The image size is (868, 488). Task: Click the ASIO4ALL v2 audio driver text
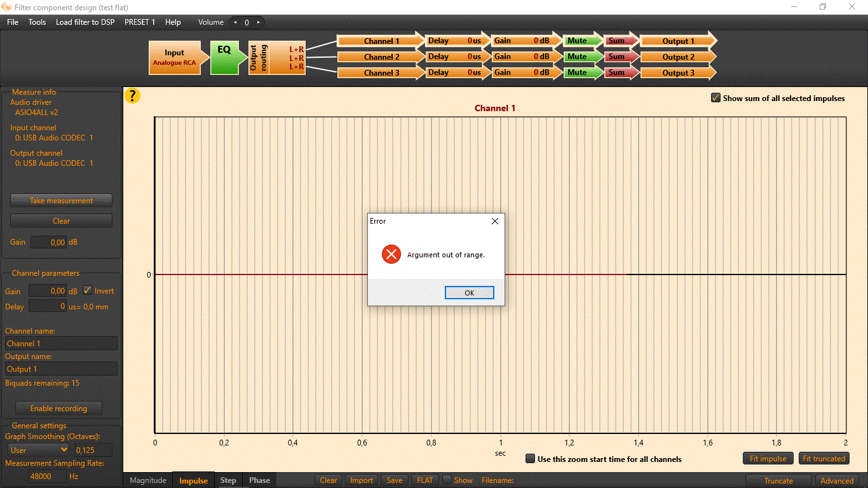point(37,112)
